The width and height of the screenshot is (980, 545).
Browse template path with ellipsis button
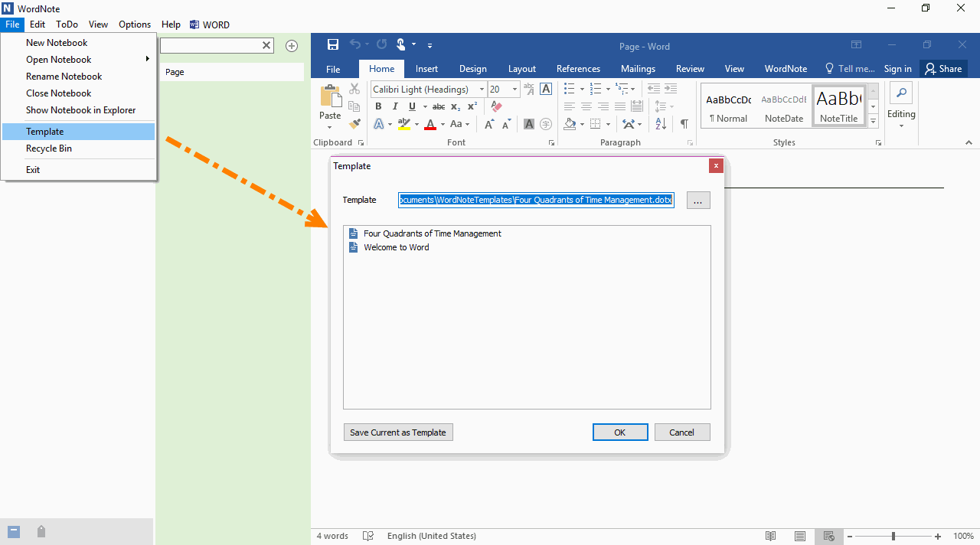click(698, 201)
